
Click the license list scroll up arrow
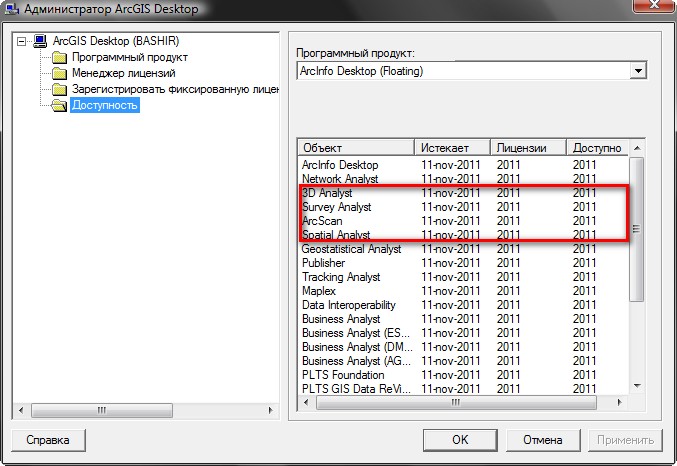tap(637, 148)
